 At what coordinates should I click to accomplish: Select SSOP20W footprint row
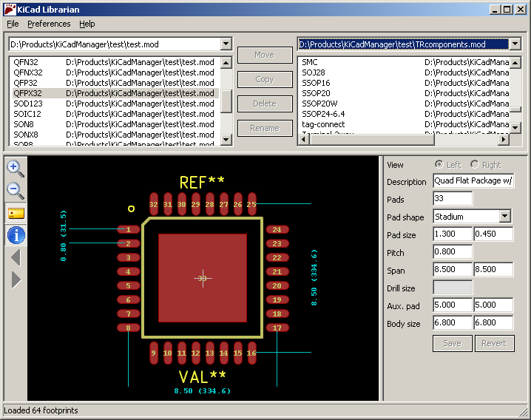405,104
